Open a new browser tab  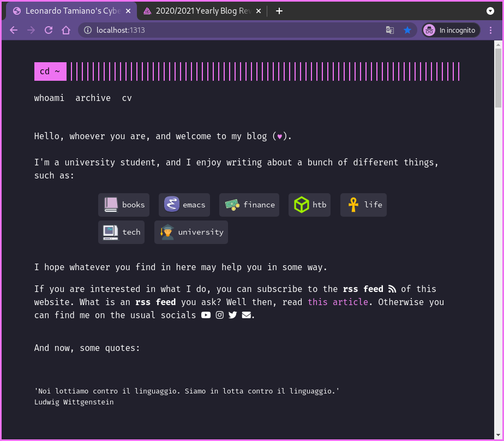[279, 11]
